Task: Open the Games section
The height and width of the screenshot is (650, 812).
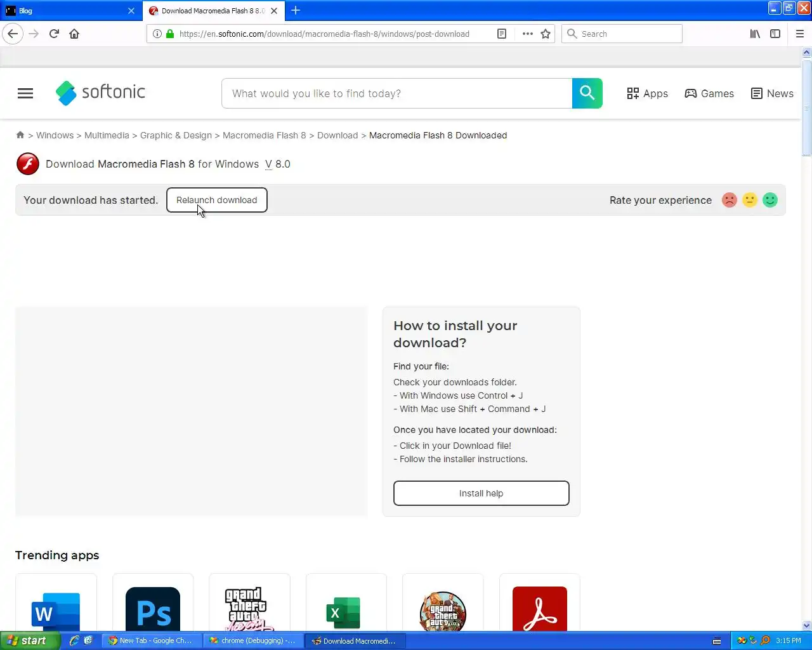Action: [709, 93]
